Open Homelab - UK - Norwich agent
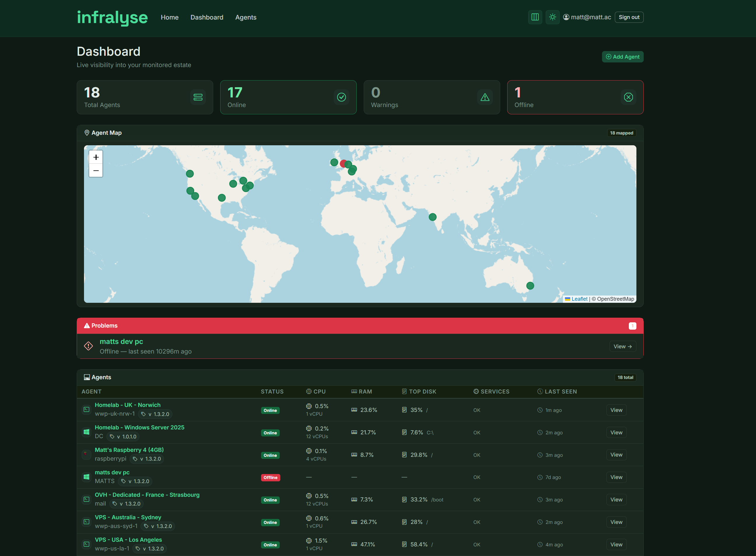Screen dimensions: 756x556 click(127, 405)
